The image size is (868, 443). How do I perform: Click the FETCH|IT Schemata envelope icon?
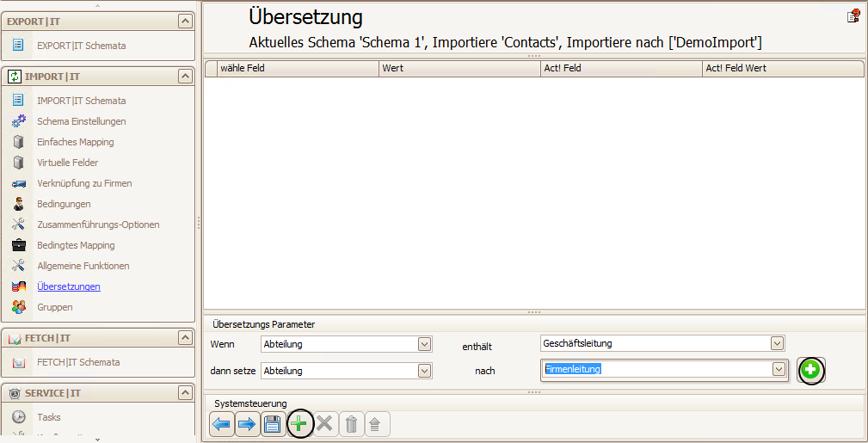[x=19, y=362]
